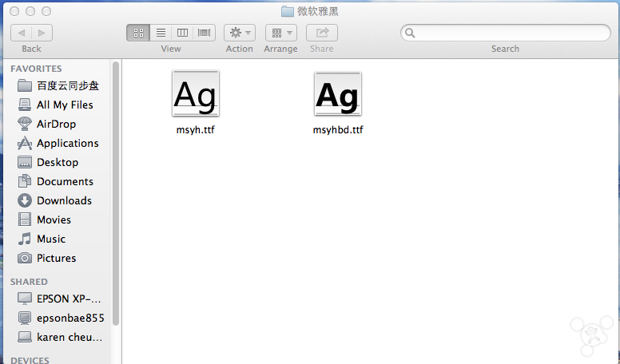Click the msyhbd.ttf file name label
Image resolution: width=620 pixels, height=364 pixels.
click(338, 129)
